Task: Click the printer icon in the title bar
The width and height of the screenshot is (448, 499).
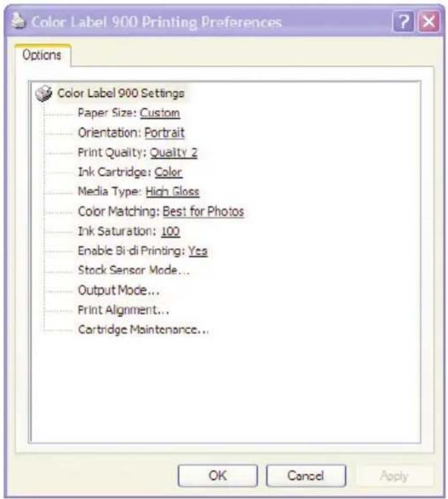Action: (x=18, y=20)
